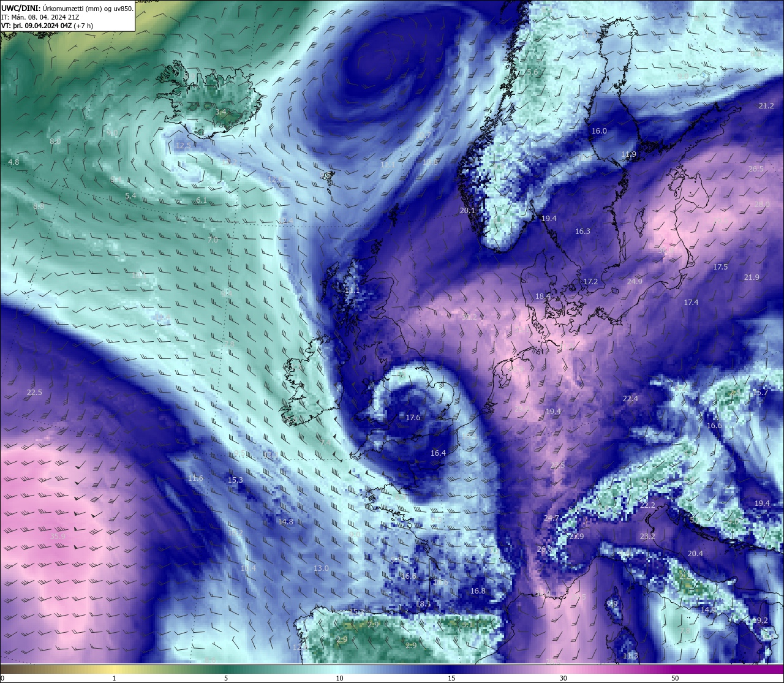Select the 22.4 value over central Europe
Image resolution: width=784 pixels, height=683 pixels.
point(630,399)
